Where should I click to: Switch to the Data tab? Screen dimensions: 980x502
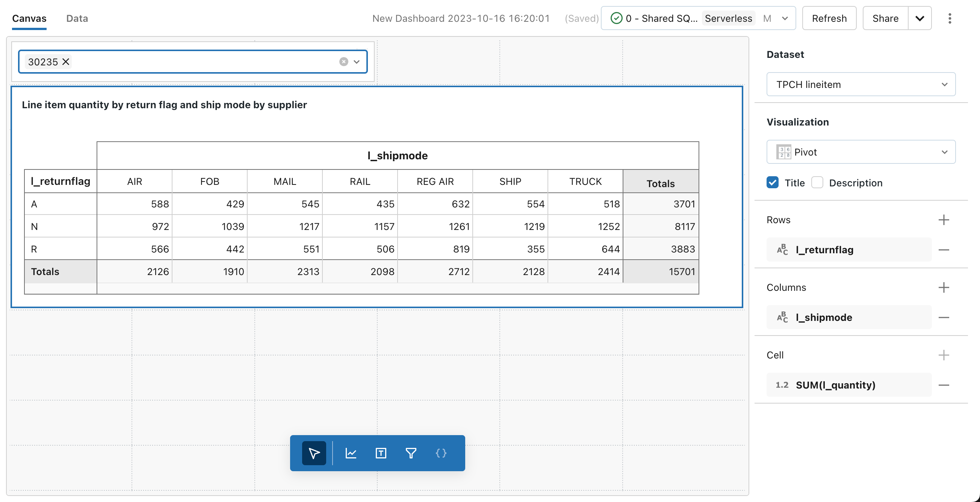[x=77, y=18]
